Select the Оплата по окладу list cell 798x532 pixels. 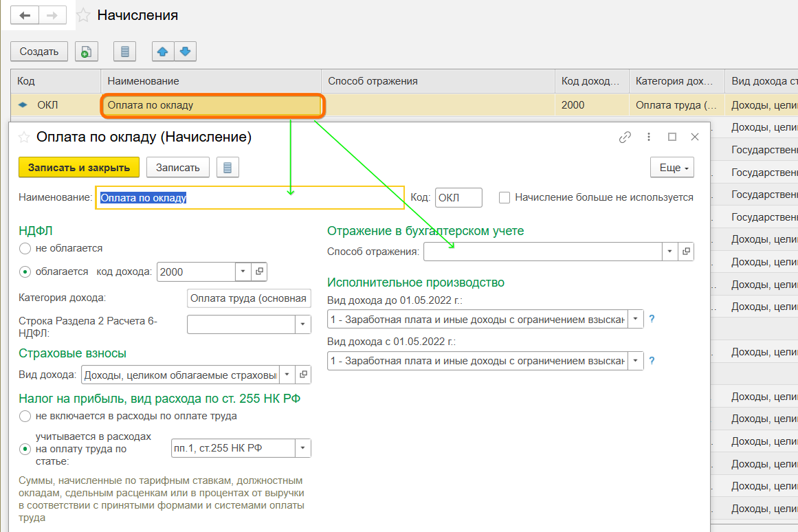pos(212,105)
